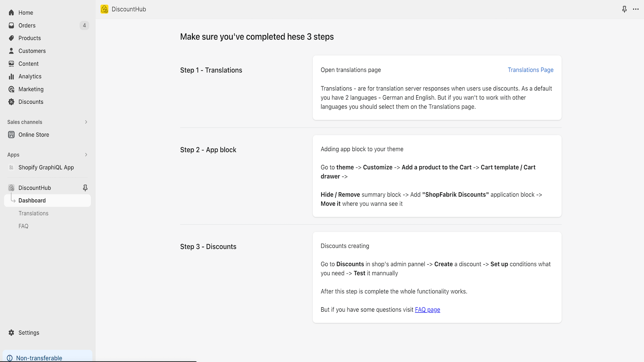Follow the Translations Page link
The height and width of the screenshot is (362, 644).
pyautogui.click(x=530, y=70)
